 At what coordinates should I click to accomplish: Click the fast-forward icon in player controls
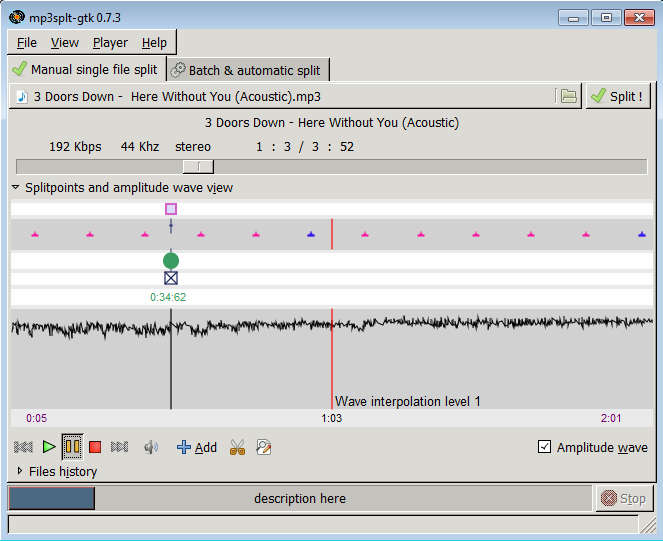[x=119, y=447]
